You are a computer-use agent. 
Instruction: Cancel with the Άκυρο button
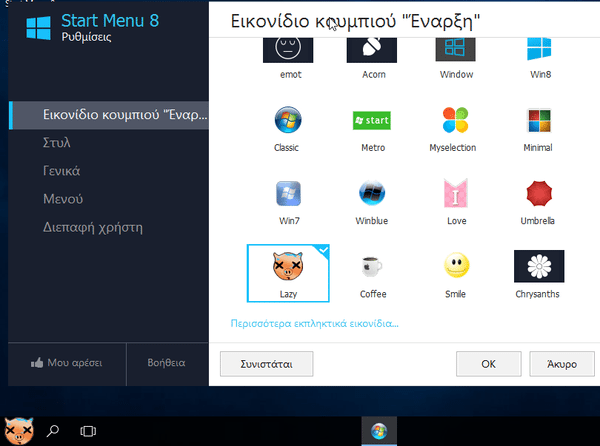click(562, 364)
